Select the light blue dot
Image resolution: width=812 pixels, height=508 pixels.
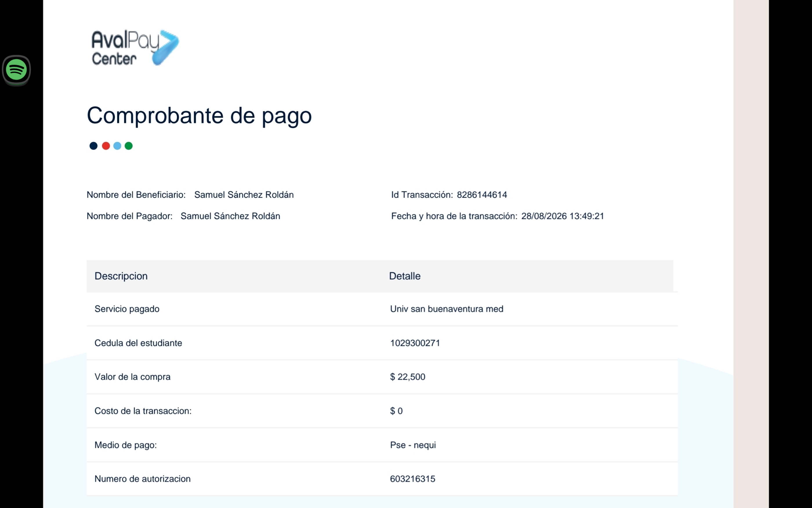(117, 146)
